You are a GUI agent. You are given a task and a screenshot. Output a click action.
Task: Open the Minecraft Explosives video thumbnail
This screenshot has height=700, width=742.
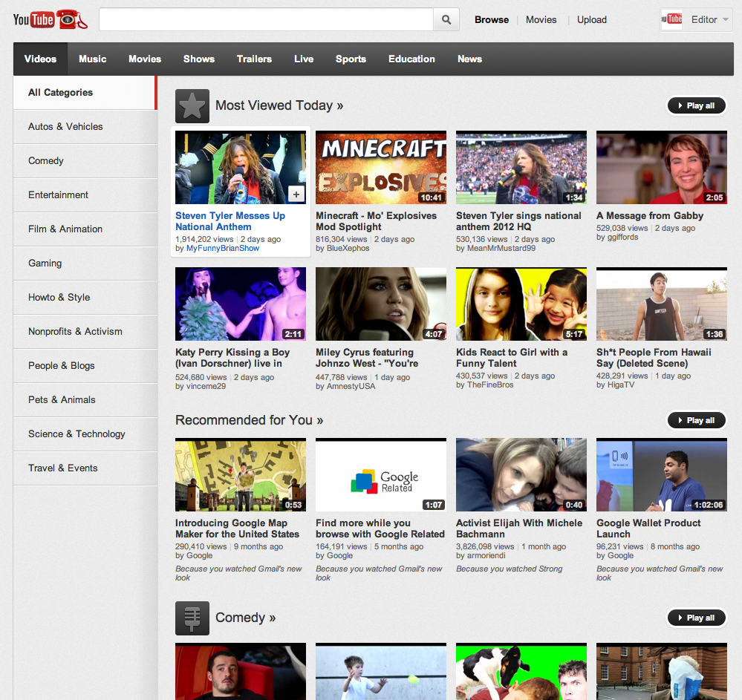click(x=381, y=168)
